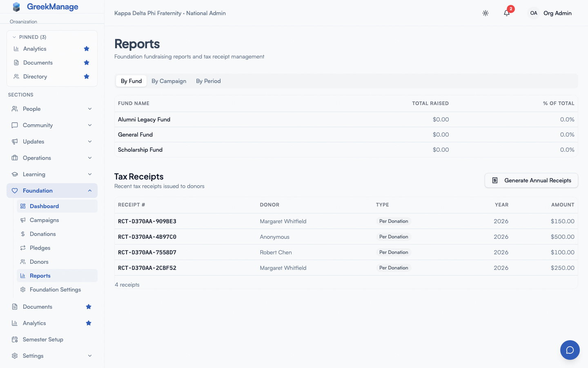Click the Foundation heart icon
The image size is (588, 368).
[x=15, y=191]
